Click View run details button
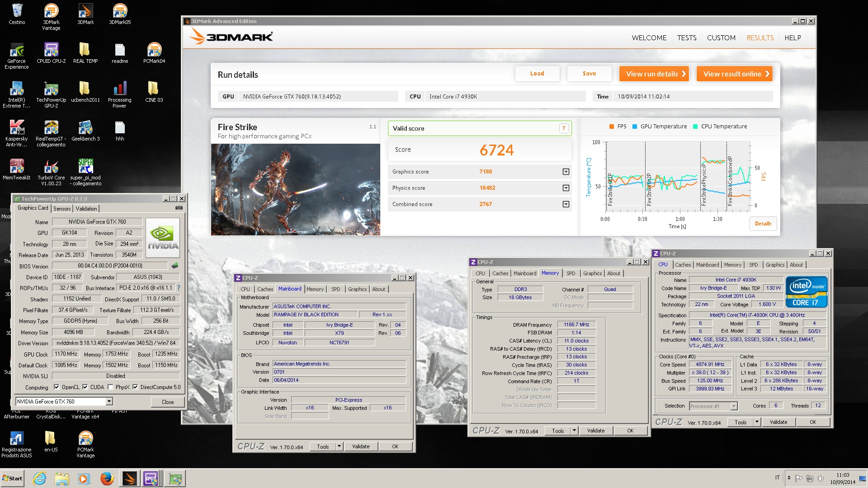 click(654, 74)
